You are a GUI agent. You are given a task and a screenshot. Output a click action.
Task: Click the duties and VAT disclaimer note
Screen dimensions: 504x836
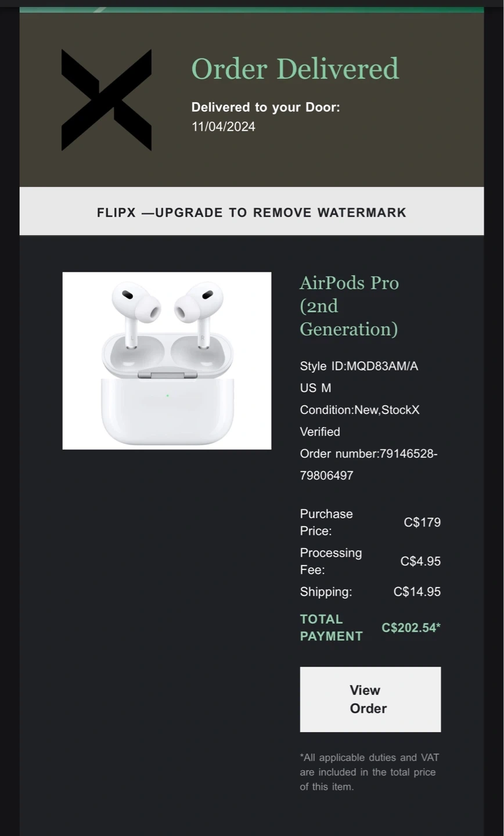pyautogui.click(x=369, y=772)
